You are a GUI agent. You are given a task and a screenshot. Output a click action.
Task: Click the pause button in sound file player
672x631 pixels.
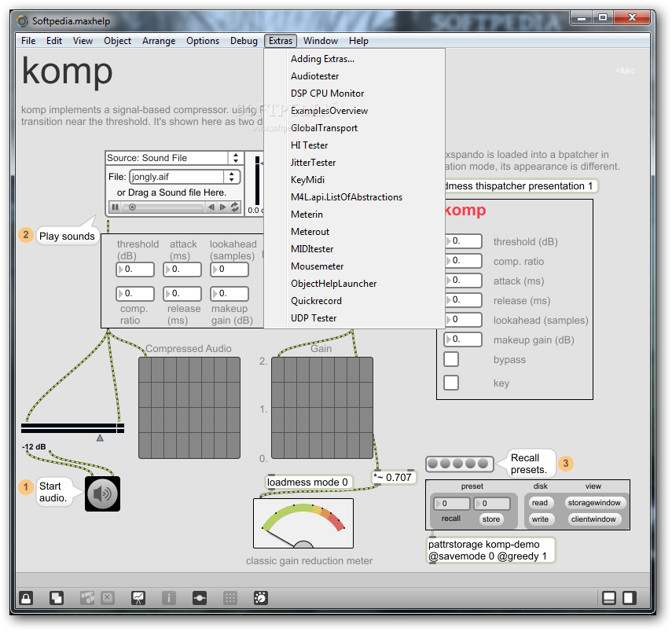point(116,207)
